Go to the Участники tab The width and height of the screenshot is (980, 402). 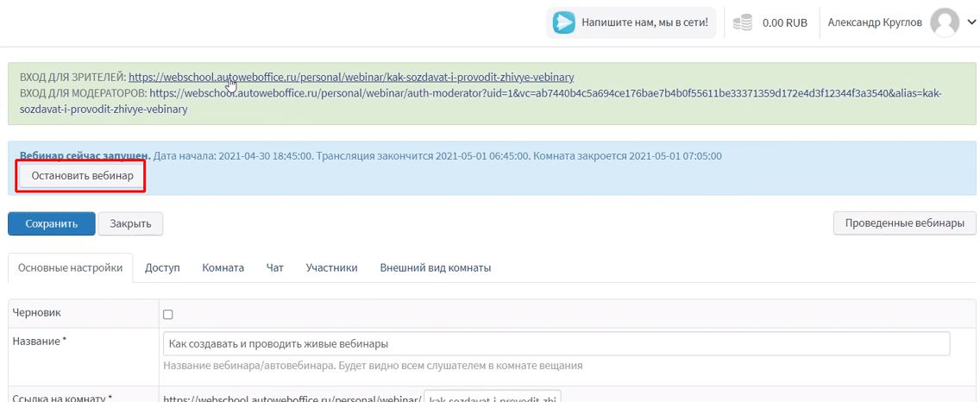(331, 268)
